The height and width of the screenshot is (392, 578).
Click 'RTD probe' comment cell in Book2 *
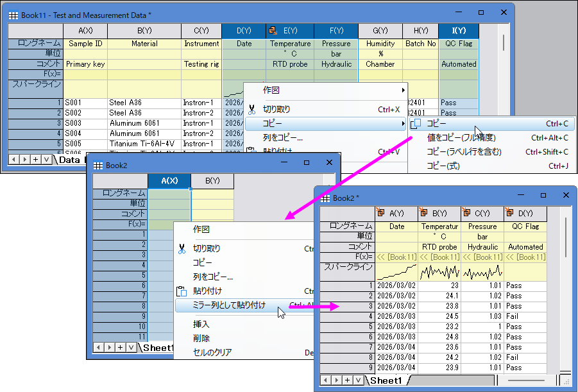tap(440, 247)
